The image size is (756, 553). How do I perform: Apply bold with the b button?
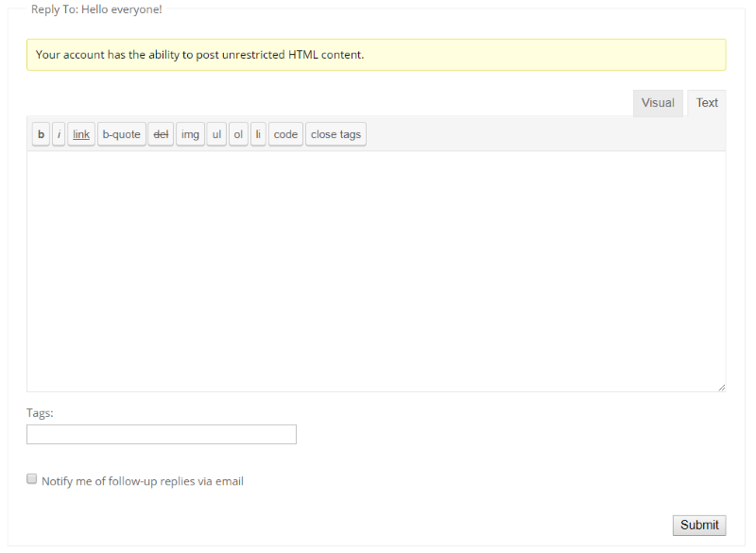41,134
